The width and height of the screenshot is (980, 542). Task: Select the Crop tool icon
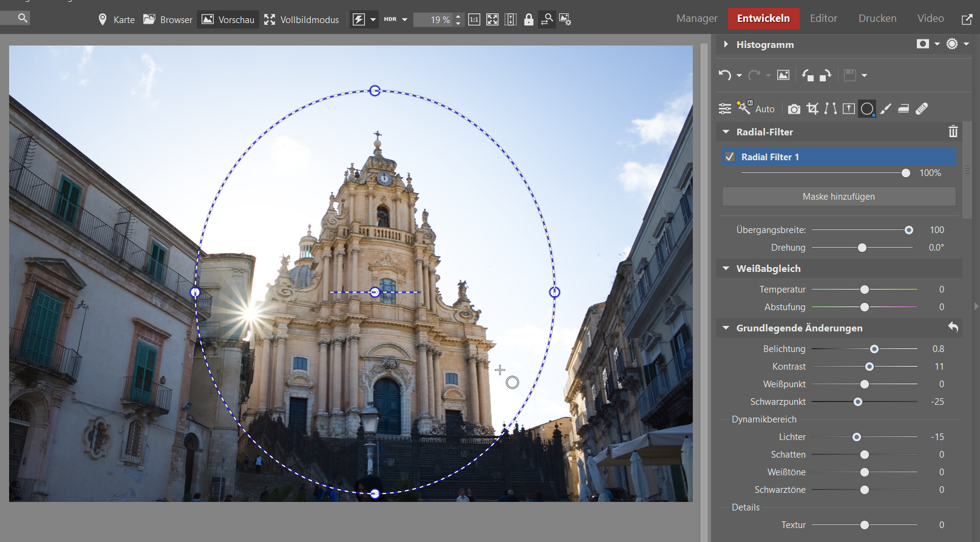click(x=812, y=109)
